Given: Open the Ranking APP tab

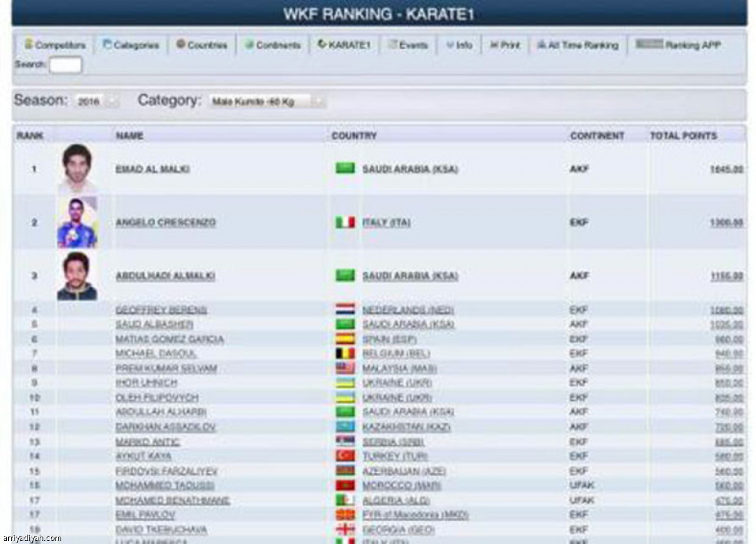Looking at the screenshot, I should 678,45.
